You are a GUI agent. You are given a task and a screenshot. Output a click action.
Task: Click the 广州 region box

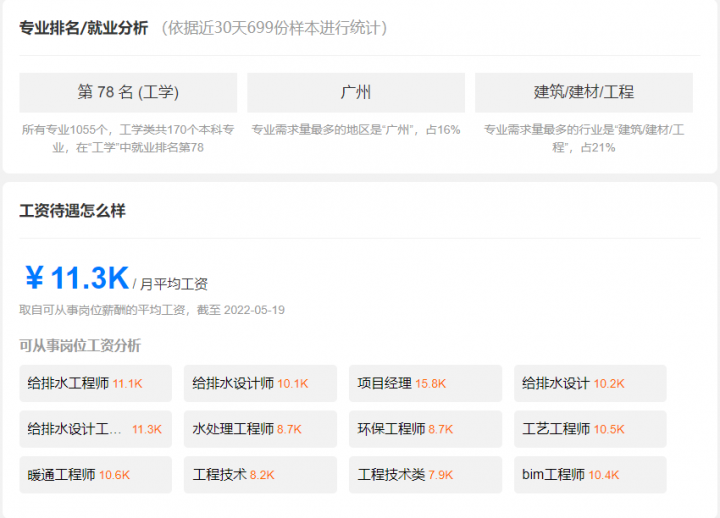356,92
